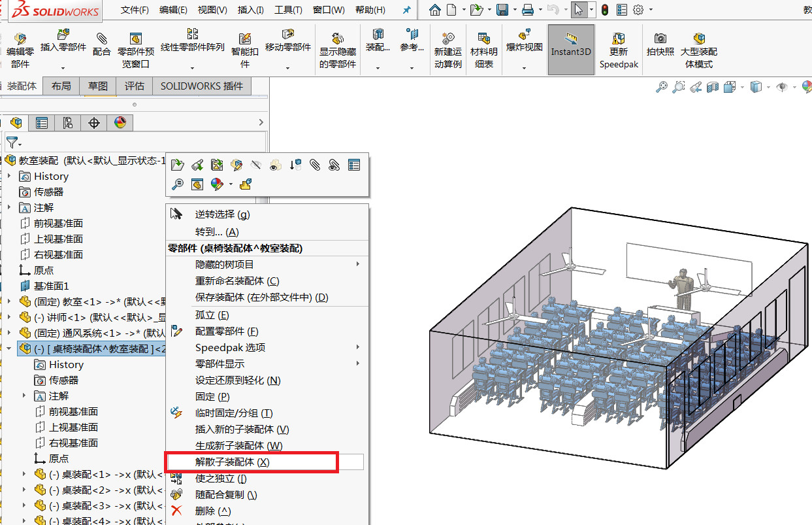Toggle Hide/Show Items eye in view toolbar
Viewport: 812px width, 525px height.
[x=782, y=87]
